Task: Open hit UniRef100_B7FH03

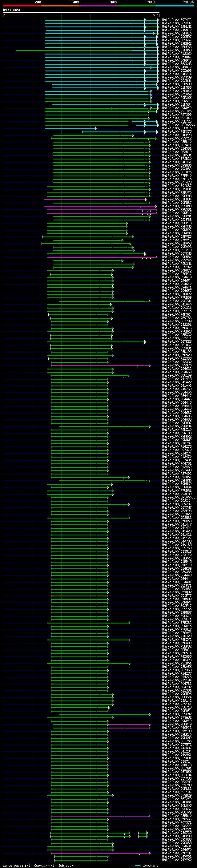Action: 177,50
